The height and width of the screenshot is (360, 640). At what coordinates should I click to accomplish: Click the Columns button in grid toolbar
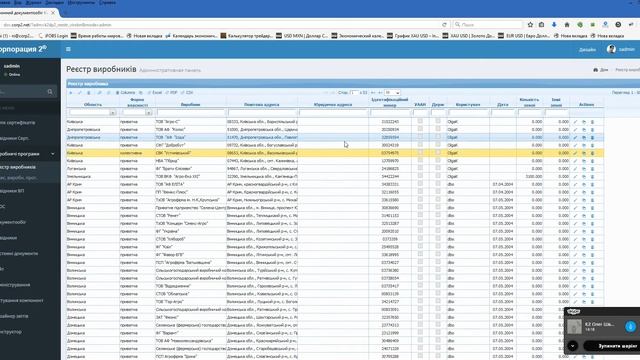click(x=125, y=93)
